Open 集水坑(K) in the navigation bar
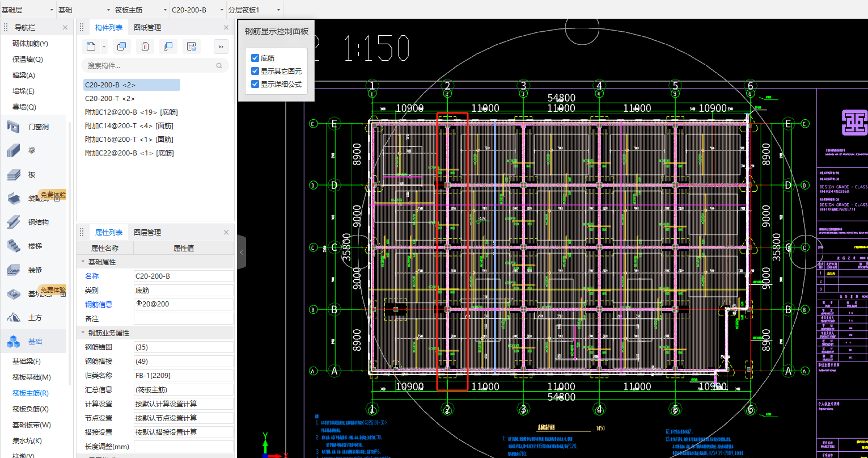868x458 pixels. [26, 440]
